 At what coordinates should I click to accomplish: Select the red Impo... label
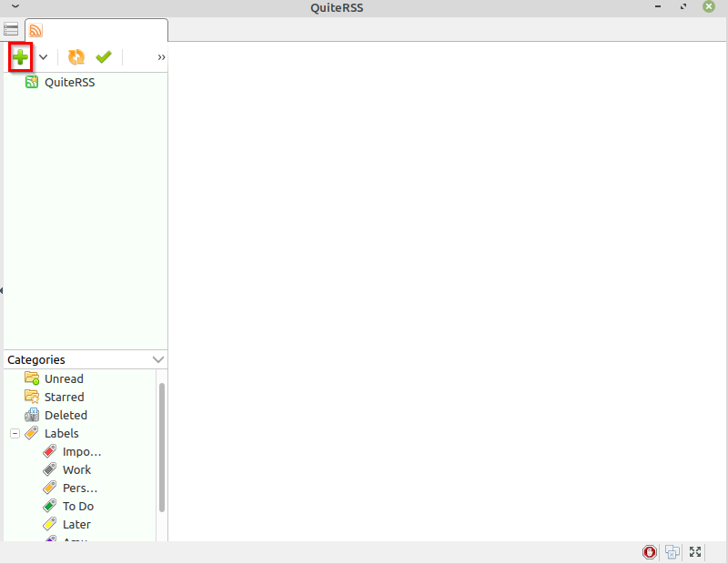[72, 452]
